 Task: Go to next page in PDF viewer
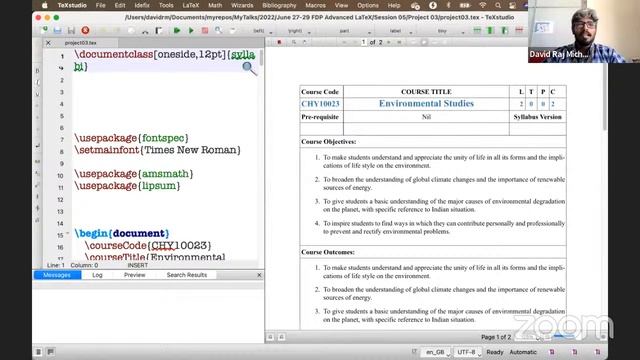click(389, 42)
